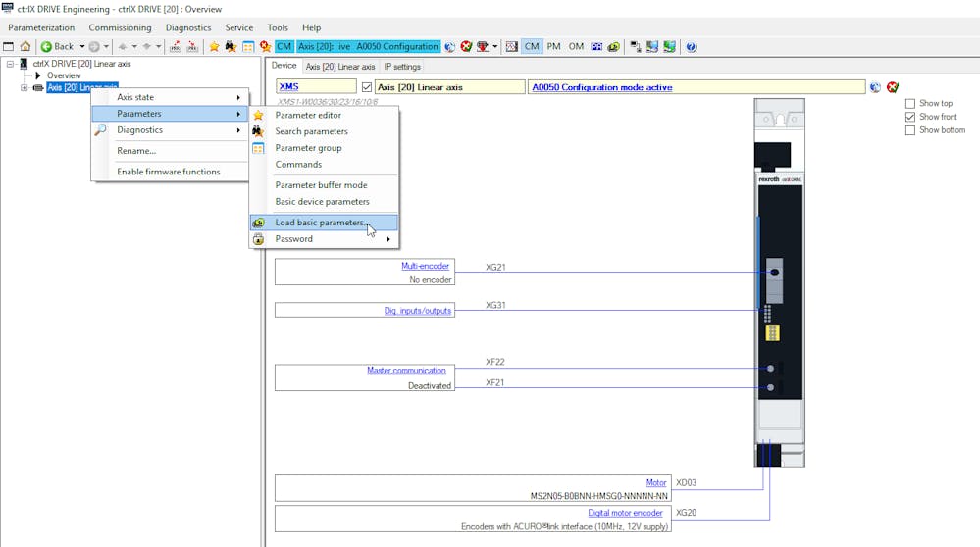
Task: Click the clear error icon beside the status field
Action: click(893, 87)
